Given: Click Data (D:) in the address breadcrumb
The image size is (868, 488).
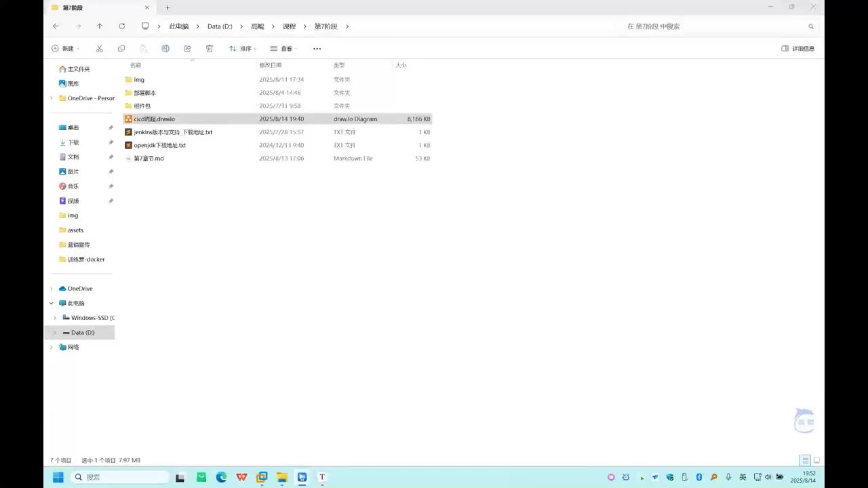Looking at the screenshot, I should pyautogui.click(x=220, y=26).
